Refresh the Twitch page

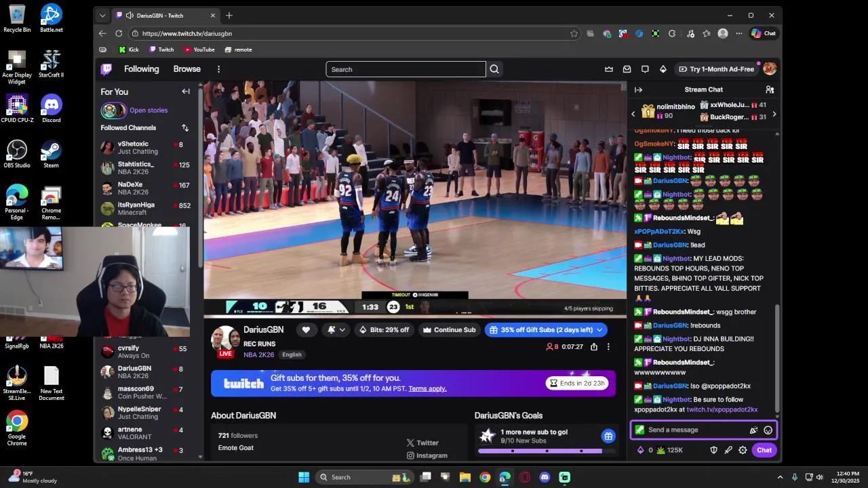(119, 33)
